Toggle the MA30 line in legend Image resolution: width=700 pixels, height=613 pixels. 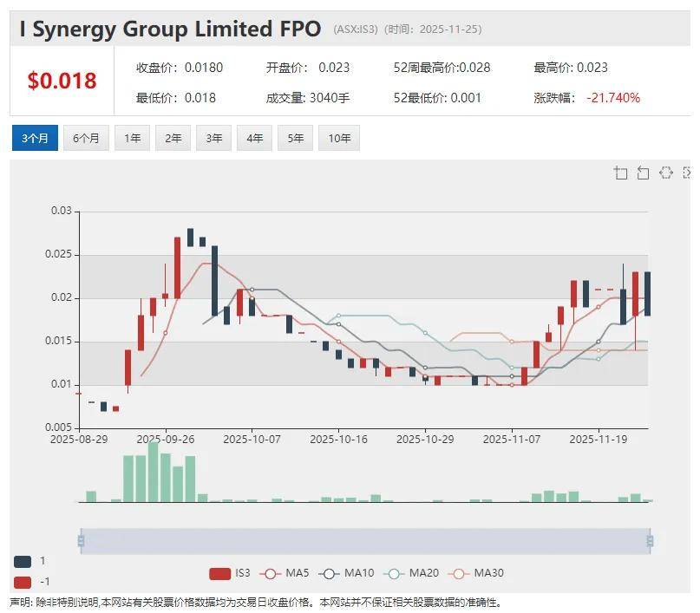click(476, 573)
